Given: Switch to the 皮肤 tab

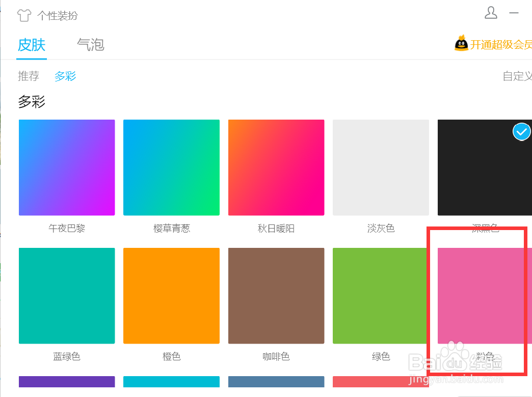Looking at the screenshot, I should point(32,45).
